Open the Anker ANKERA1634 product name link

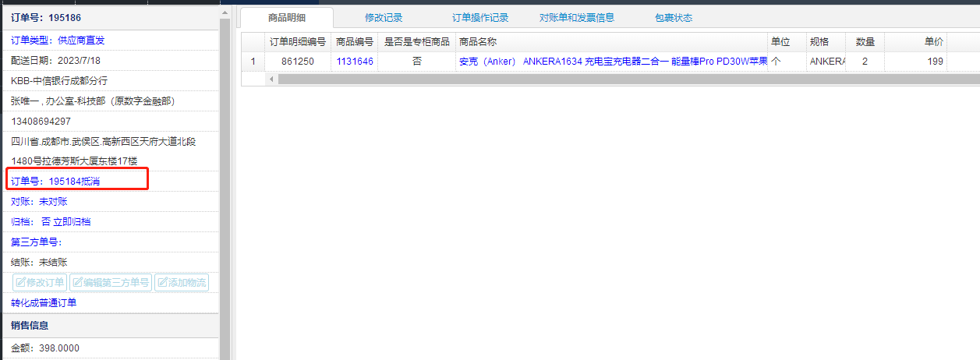coord(613,61)
